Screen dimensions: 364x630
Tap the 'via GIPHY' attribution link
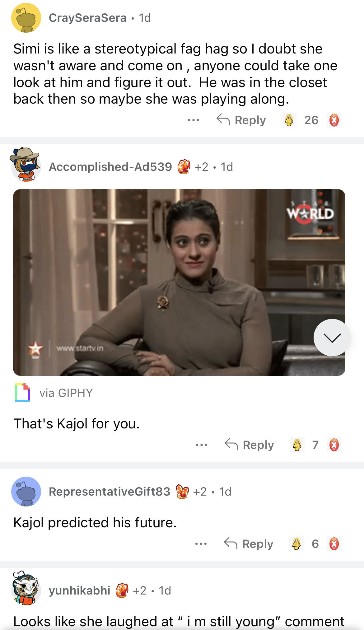point(54,393)
